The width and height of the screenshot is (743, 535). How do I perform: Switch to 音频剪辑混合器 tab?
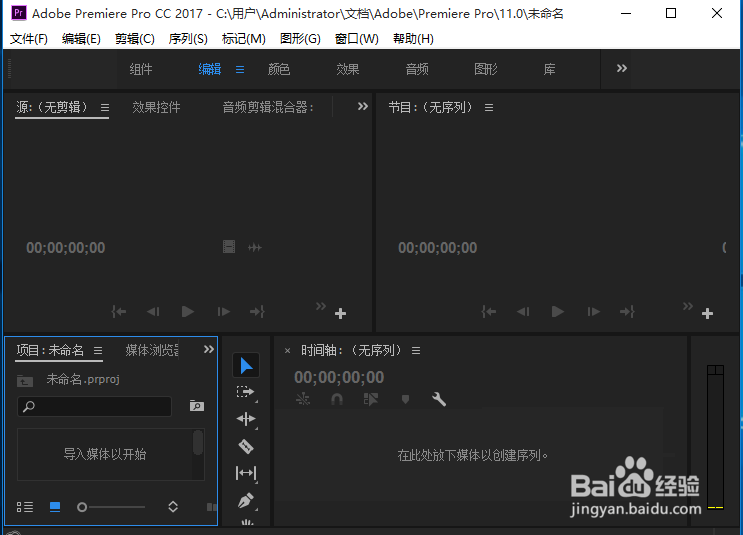tap(268, 107)
